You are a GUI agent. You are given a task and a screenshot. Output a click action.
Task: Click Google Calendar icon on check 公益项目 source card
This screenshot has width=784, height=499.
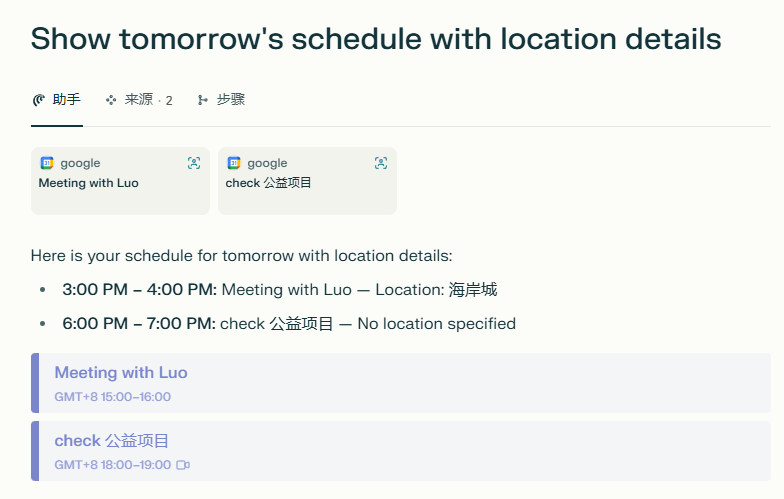tap(234, 163)
